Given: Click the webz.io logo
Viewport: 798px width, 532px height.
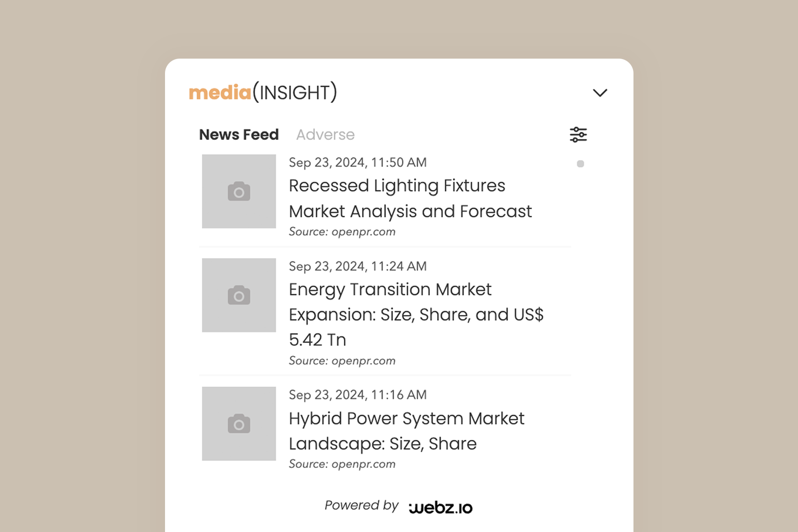Looking at the screenshot, I should pos(441,507).
